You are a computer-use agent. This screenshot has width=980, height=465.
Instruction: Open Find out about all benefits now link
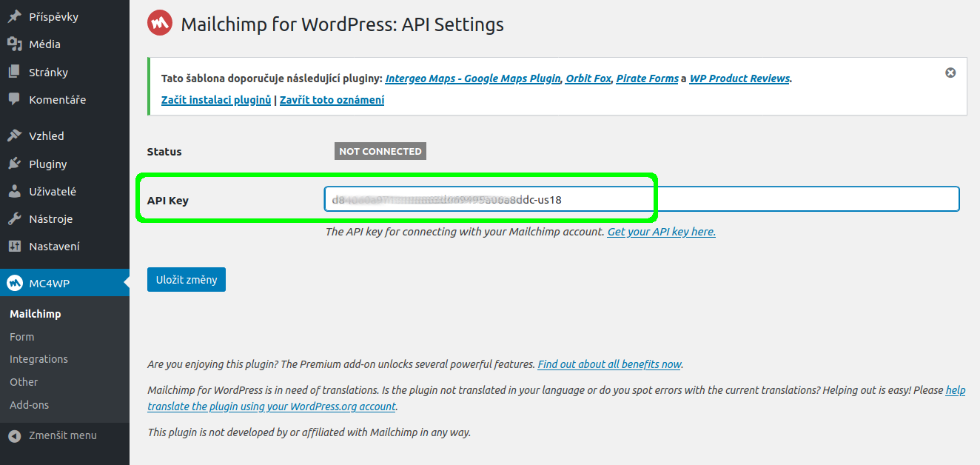click(x=609, y=364)
